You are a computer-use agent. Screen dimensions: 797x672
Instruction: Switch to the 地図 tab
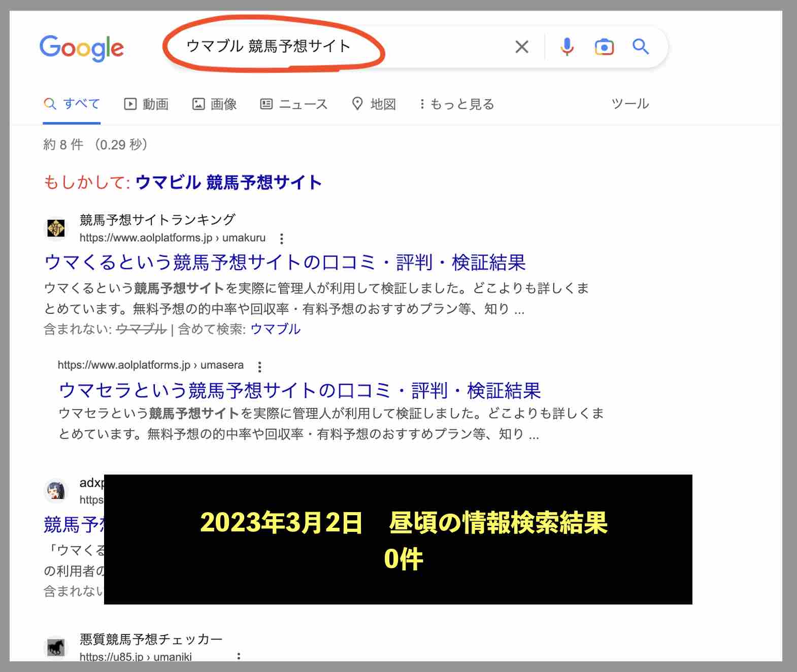(x=374, y=104)
